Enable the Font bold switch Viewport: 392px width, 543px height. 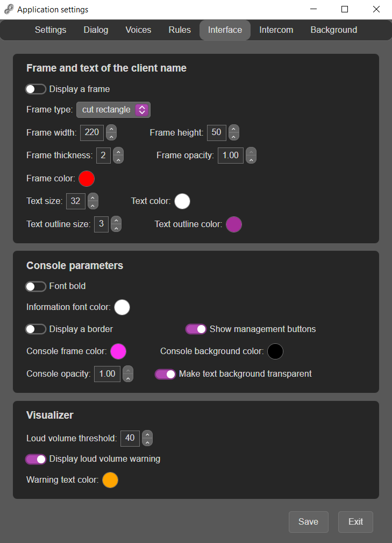[35, 286]
